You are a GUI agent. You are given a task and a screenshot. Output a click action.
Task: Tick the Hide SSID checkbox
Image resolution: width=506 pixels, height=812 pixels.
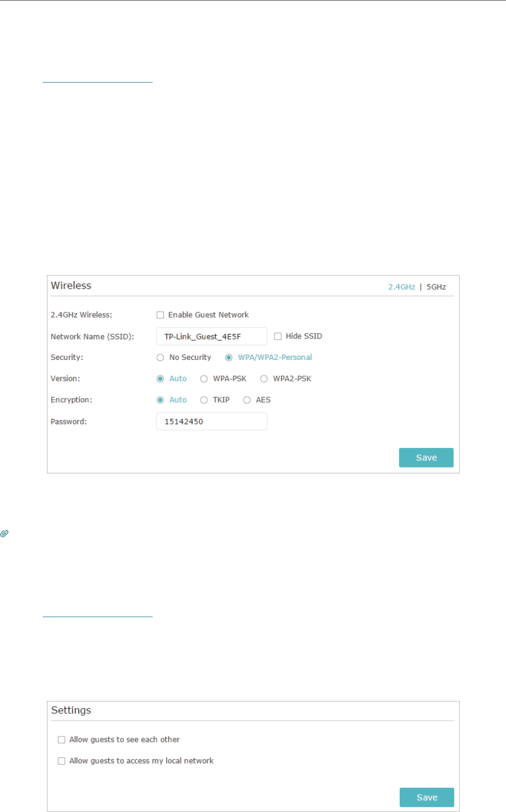(277, 336)
